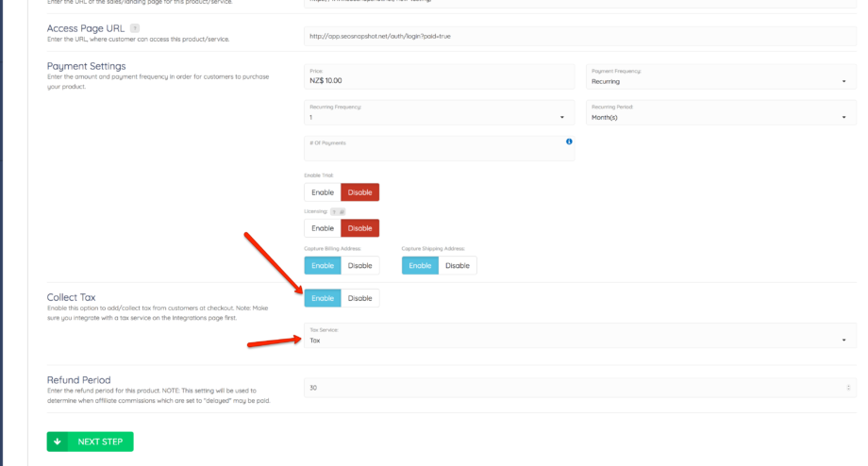
Task: Open the Payment Frequency dropdown
Action: [717, 81]
